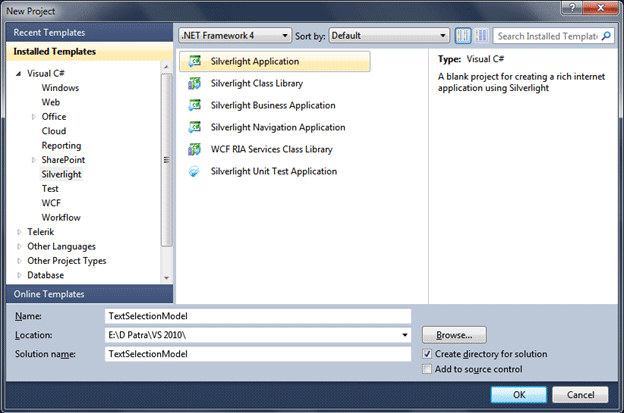
Task: Click the WCF RIA Services Class Library icon
Action: pyautogui.click(x=194, y=149)
